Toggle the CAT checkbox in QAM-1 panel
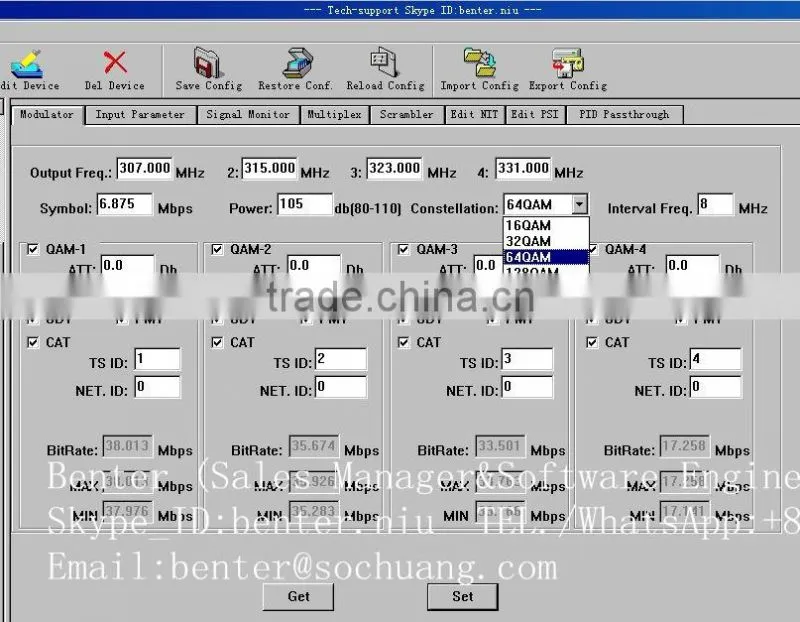800x622 pixels. [x=33, y=342]
